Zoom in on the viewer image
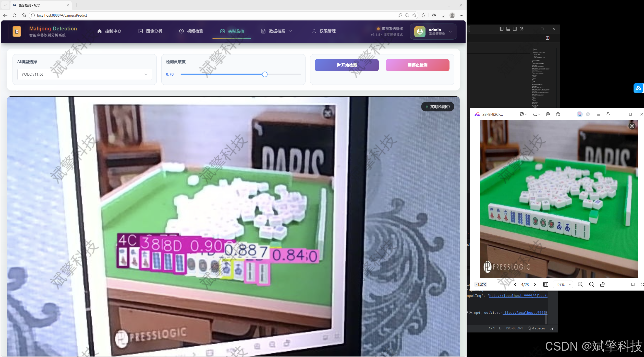The image size is (644, 357). pos(580,284)
